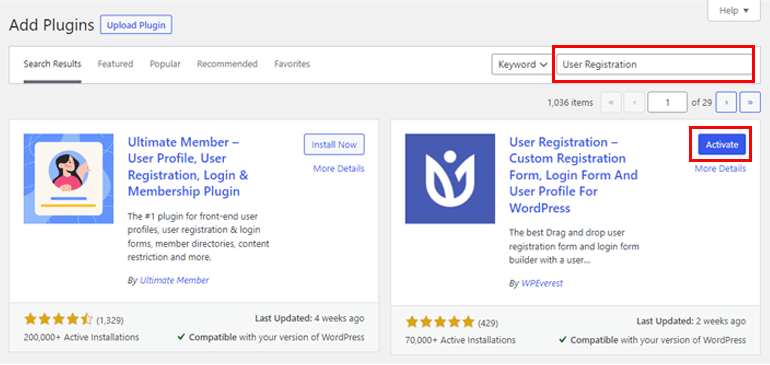770x365 pixels.
Task: Click the 200,000+ Active Installations text
Action: (81, 337)
